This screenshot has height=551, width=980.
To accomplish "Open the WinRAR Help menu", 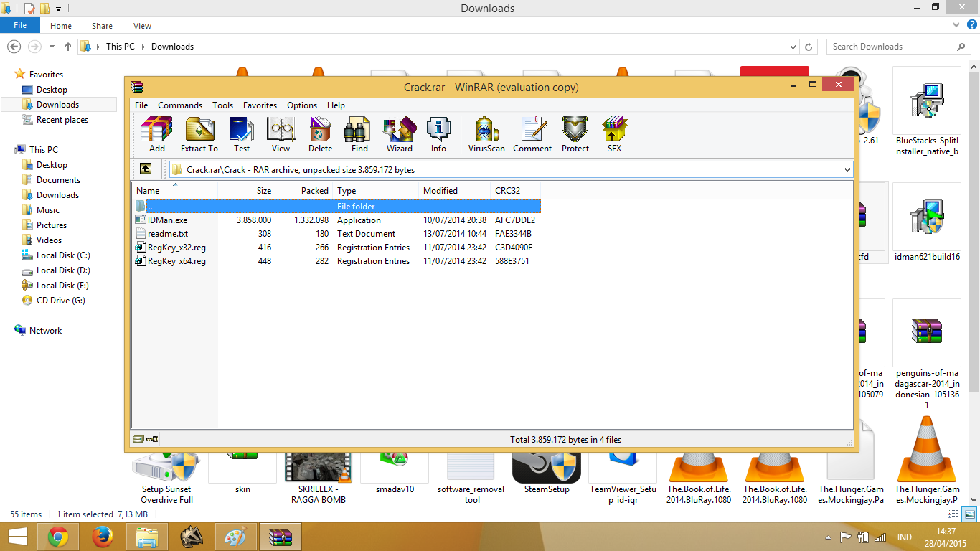I will 336,105.
